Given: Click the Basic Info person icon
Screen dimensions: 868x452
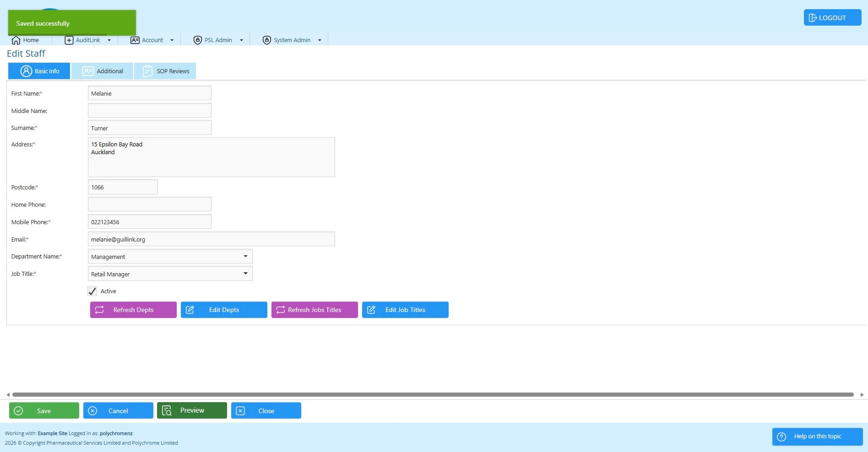Looking at the screenshot, I should click(x=27, y=71).
